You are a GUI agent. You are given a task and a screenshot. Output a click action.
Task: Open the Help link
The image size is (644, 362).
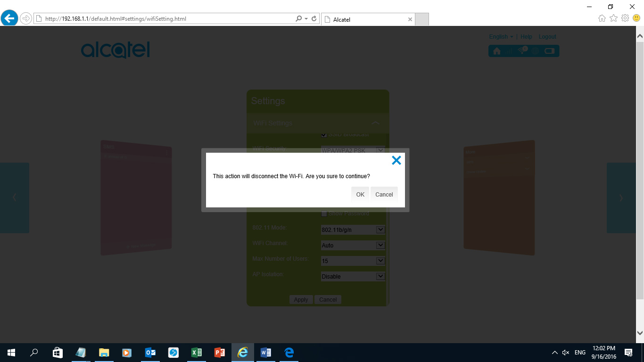pos(526,37)
